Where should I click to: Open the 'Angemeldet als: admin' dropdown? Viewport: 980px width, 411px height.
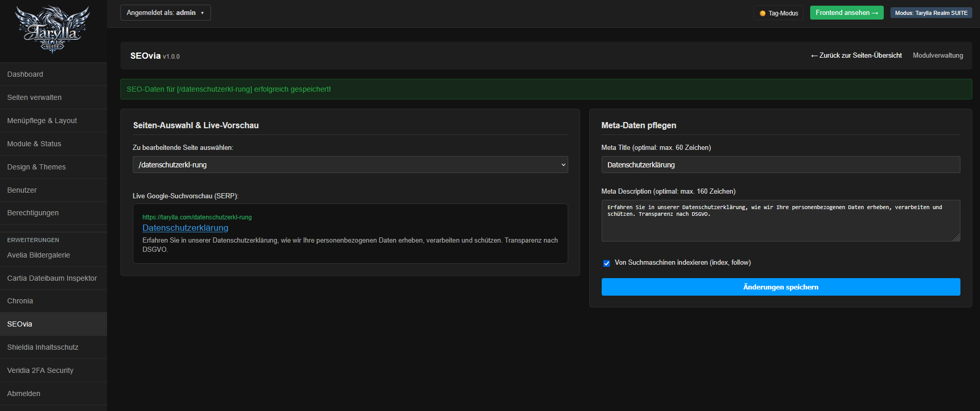point(165,13)
